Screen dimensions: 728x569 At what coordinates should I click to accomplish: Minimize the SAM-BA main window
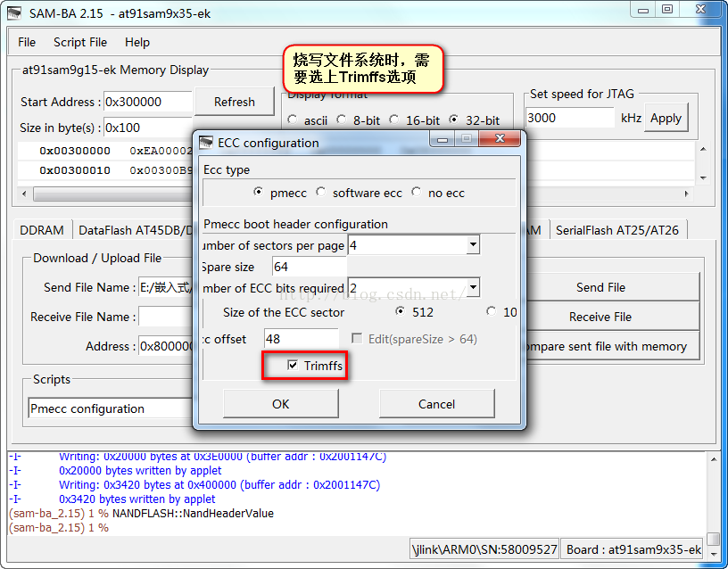point(642,10)
